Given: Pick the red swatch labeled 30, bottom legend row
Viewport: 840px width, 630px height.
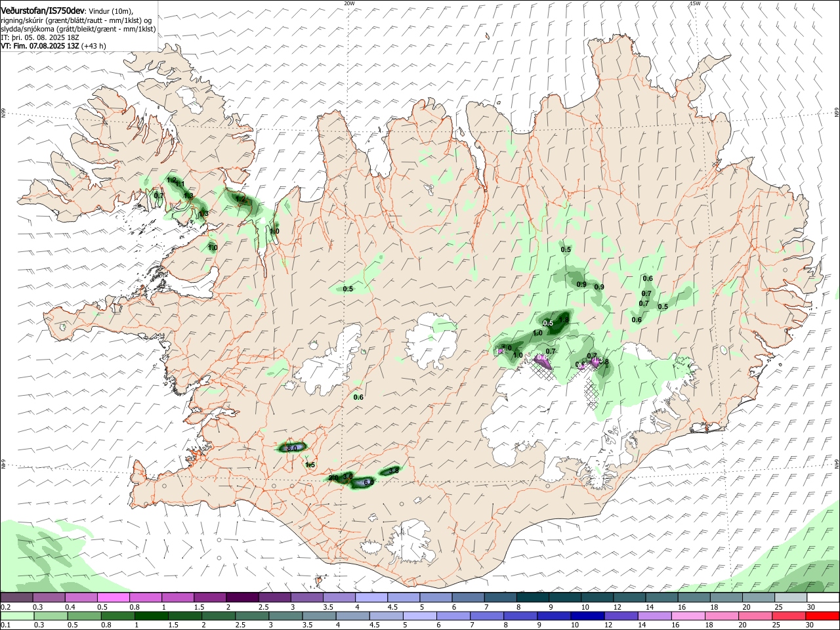Looking at the screenshot, I should click(x=823, y=616).
